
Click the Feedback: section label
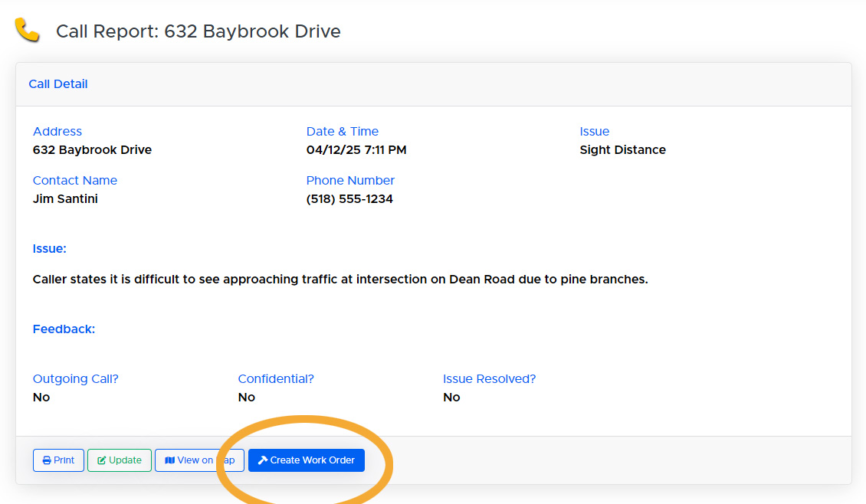coord(64,329)
